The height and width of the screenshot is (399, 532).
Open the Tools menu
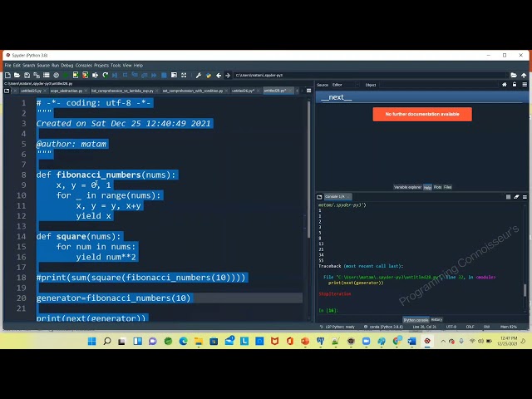click(x=116, y=65)
